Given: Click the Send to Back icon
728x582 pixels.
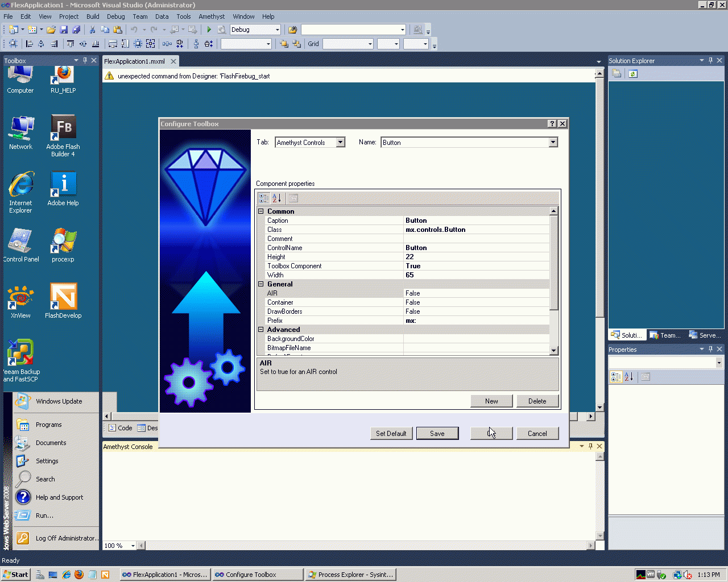Looking at the screenshot, I should coord(296,44).
